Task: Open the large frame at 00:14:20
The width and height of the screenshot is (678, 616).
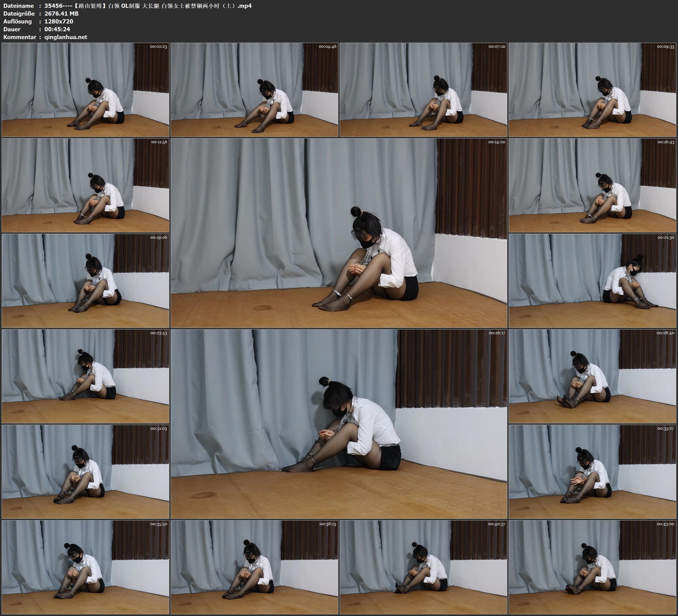Action: coord(339,233)
